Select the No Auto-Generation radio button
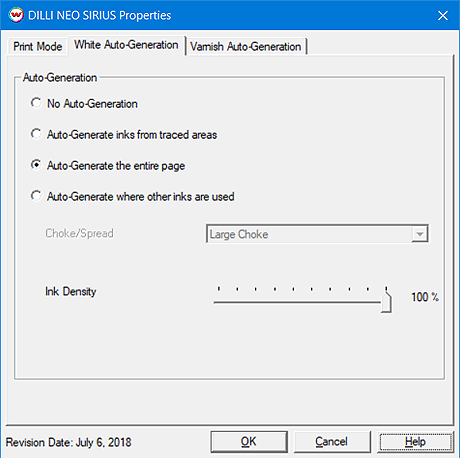 [36, 103]
